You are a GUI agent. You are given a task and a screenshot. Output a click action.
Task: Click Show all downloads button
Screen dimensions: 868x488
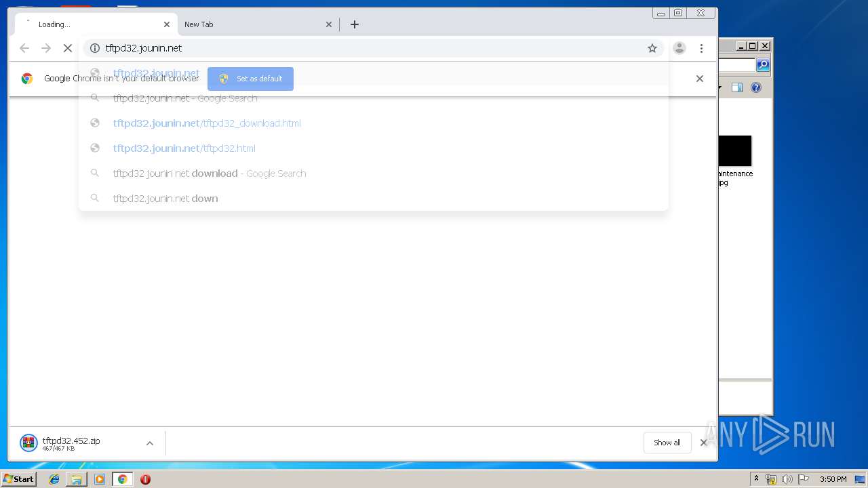click(x=667, y=443)
